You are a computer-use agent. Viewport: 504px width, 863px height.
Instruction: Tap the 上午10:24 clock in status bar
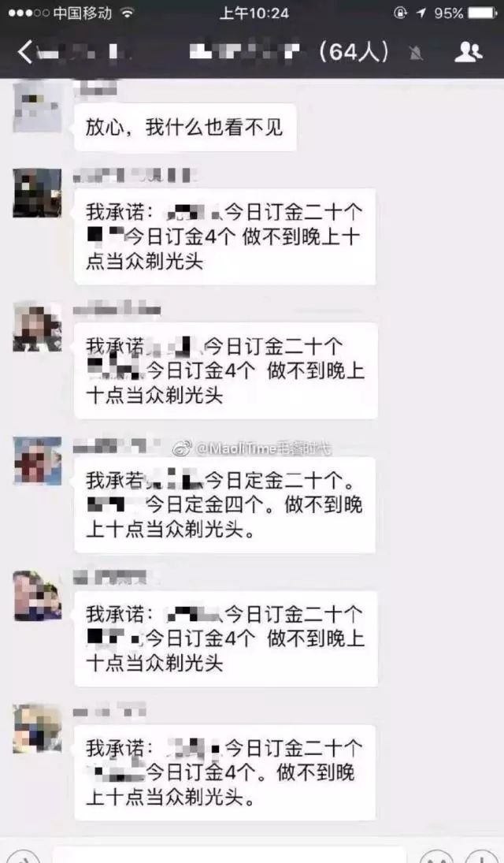254,13
